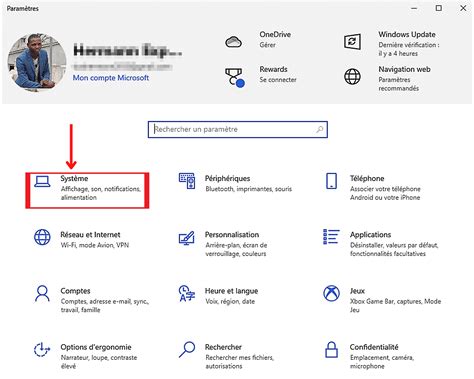Close the Paramètres window
The height and width of the screenshot is (379, 474).
point(463,8)
